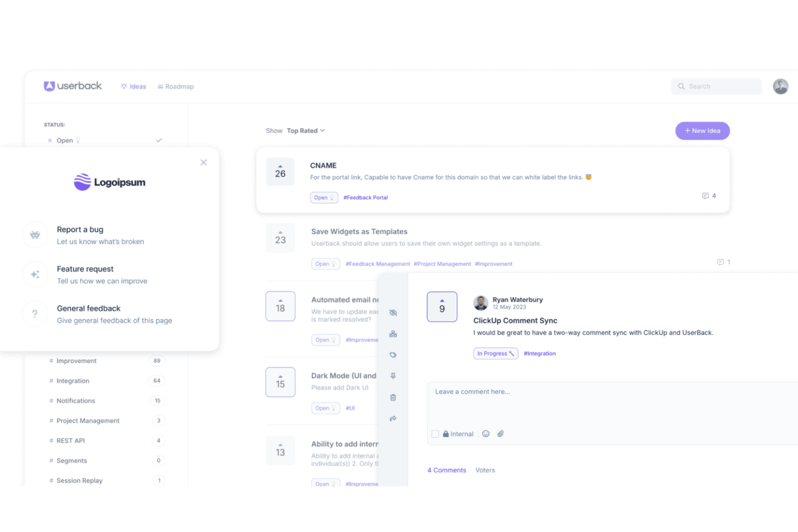The height and width of the screenshot is (532, 798).
Task: Upvote Save Widgets as Templates with 23 votes
Action: click(280, 238)
